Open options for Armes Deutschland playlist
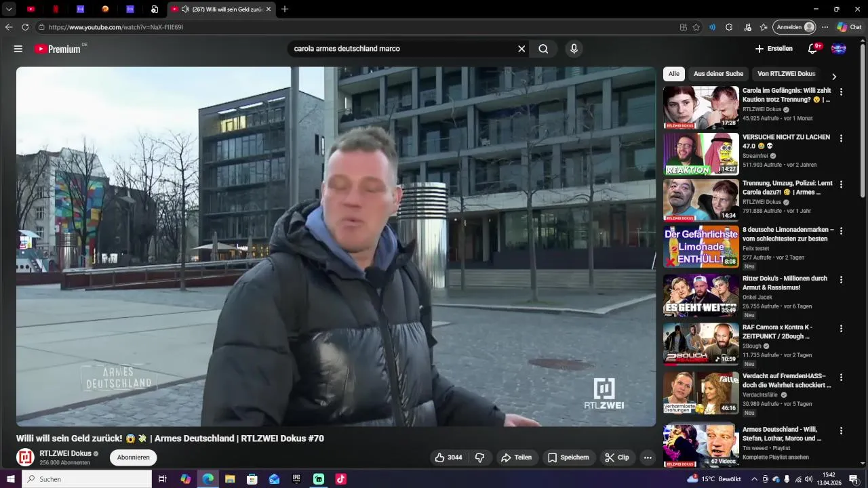The height and width of the screenshot is (488, 868). [x=841, y=430]
